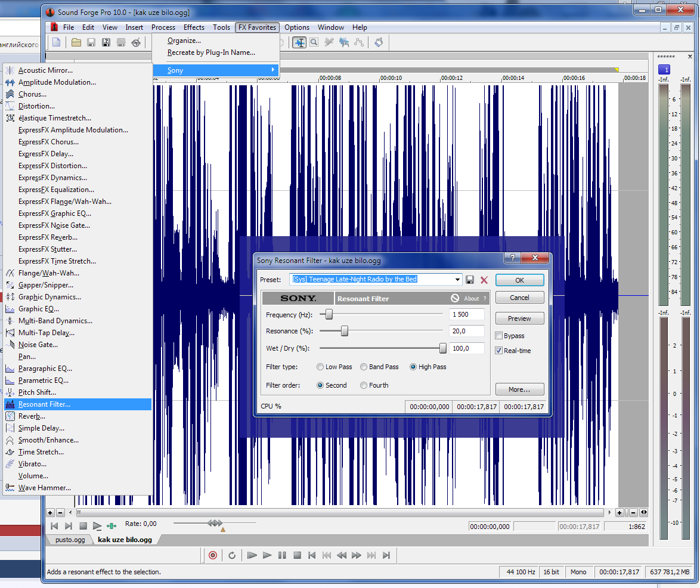Click the green scrub control icon
The height and width of the screenshot is (588, 700).
pyautogui.click(x=111, y=527)
